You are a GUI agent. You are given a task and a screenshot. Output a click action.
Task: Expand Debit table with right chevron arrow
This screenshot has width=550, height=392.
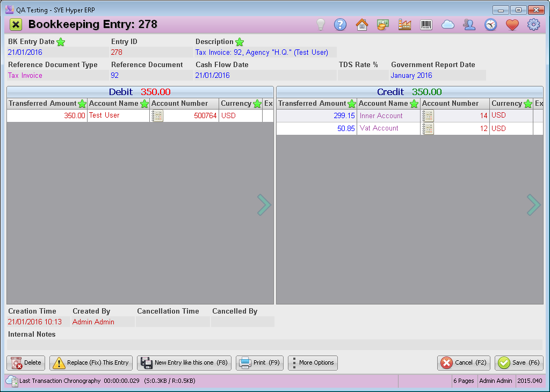(x=264, y=205)
